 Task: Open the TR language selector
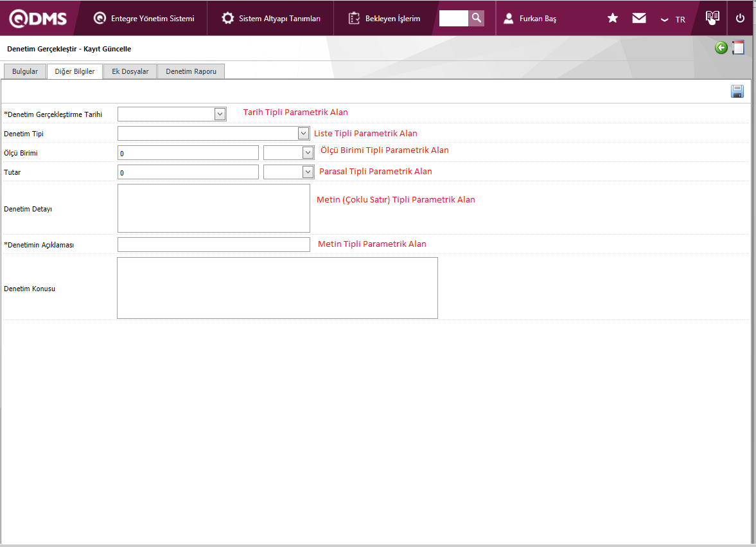(x=673, y=19)
